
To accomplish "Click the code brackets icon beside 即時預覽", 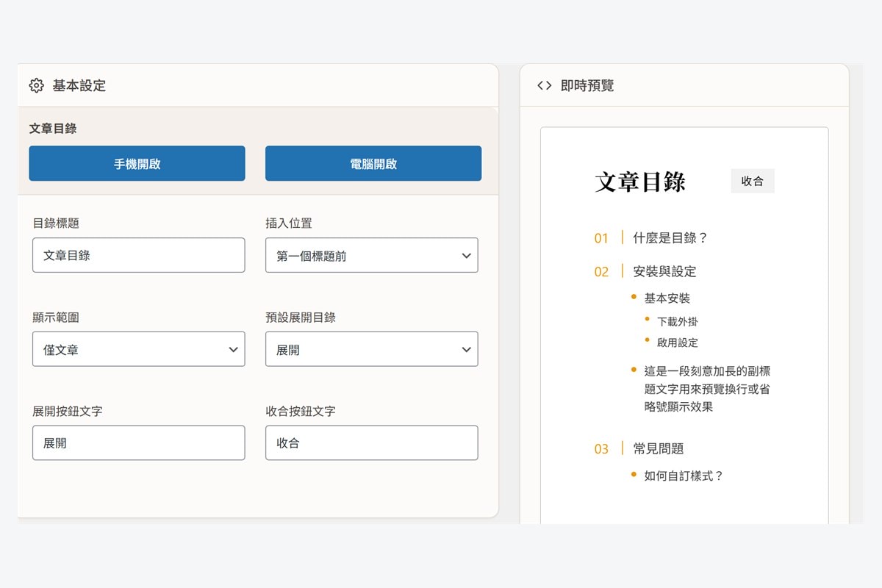I will 544,85.
